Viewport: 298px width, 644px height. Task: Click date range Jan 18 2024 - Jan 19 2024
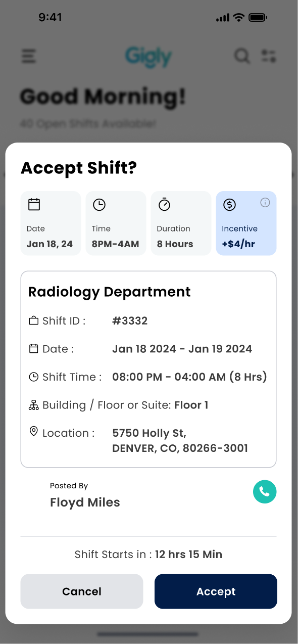[182, 349]
